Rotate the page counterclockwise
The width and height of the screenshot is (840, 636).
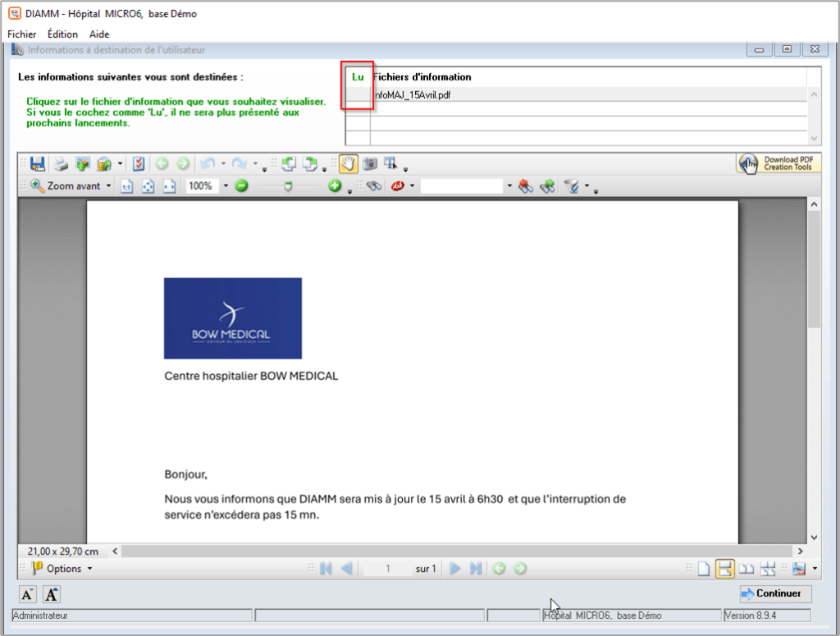click(289, 164)
